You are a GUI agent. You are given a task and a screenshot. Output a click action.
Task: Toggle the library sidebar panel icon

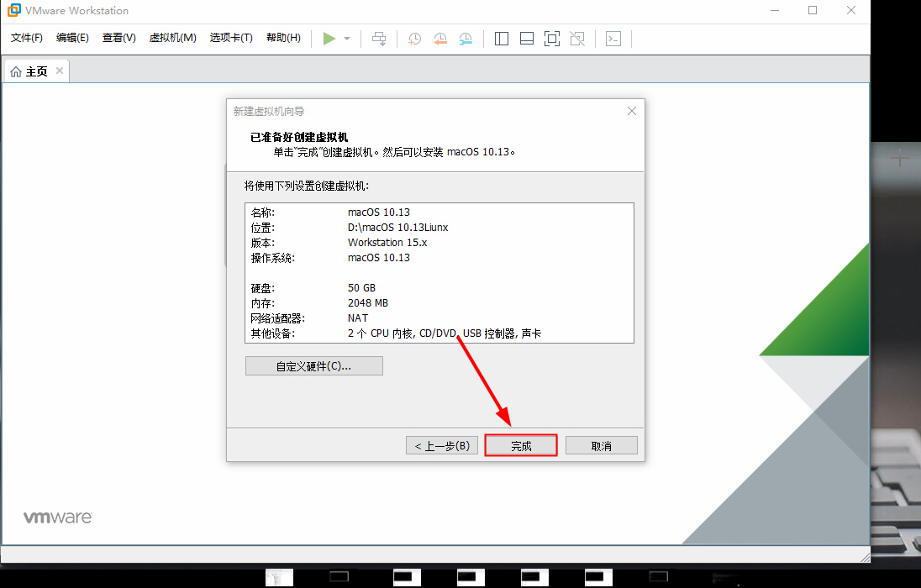pyautogui.click(x=501, y=39)
